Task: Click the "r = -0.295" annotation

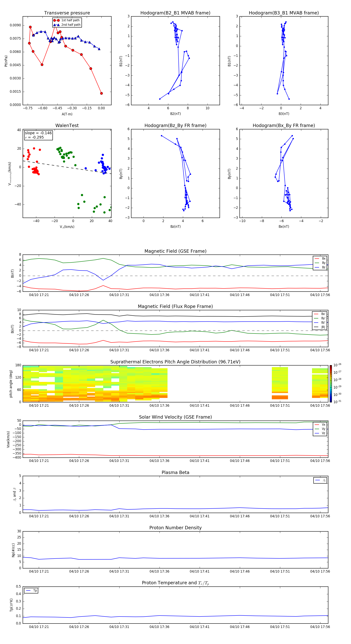Action: pyautogui.click(x=35, y=137)
